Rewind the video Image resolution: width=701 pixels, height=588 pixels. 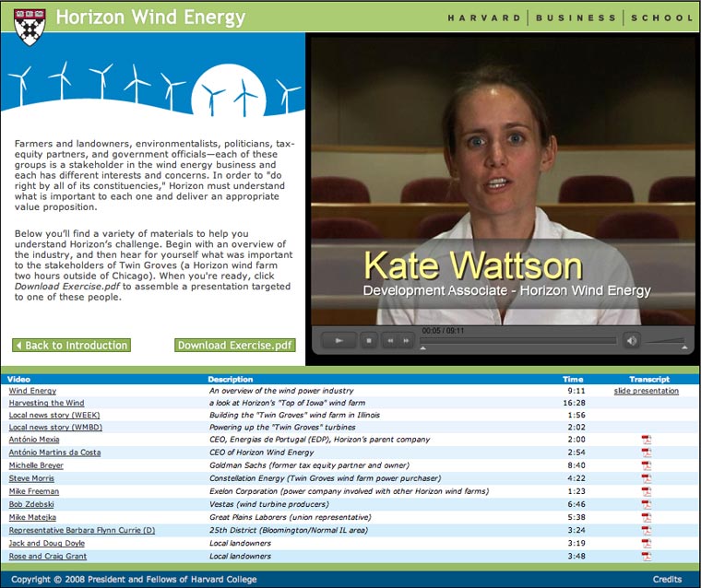(390, 341)
